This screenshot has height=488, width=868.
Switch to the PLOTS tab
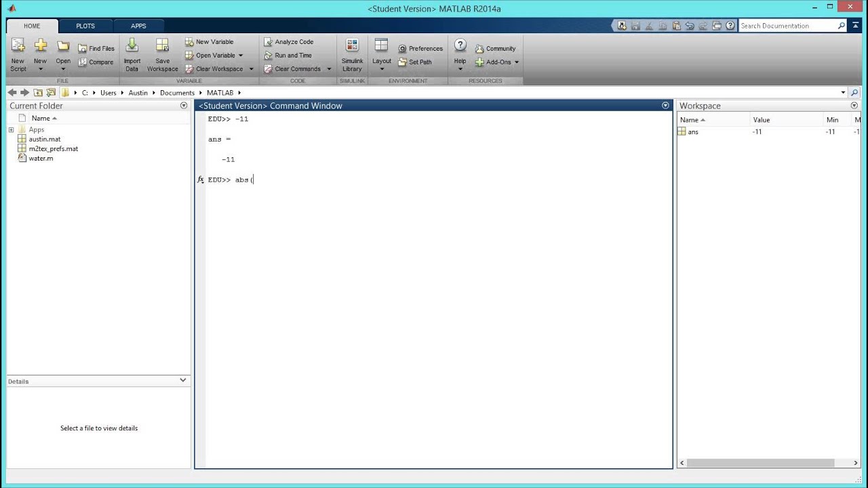pos(85,26)
